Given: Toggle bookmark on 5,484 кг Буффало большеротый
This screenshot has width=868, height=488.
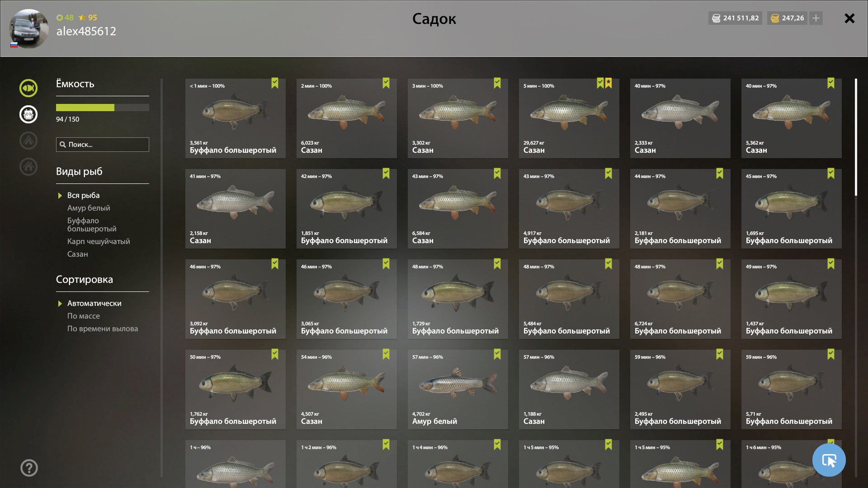Looking at the screenshot, I should [609, 264].
